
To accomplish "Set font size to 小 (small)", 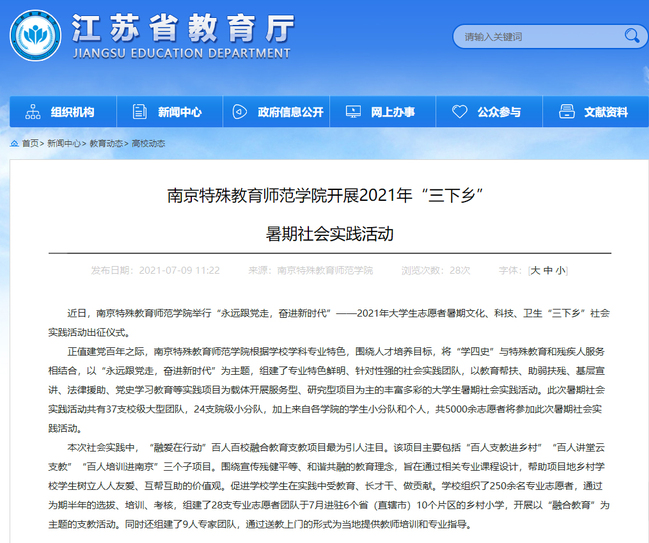I will pyautogui.click(x=560, y=271).
